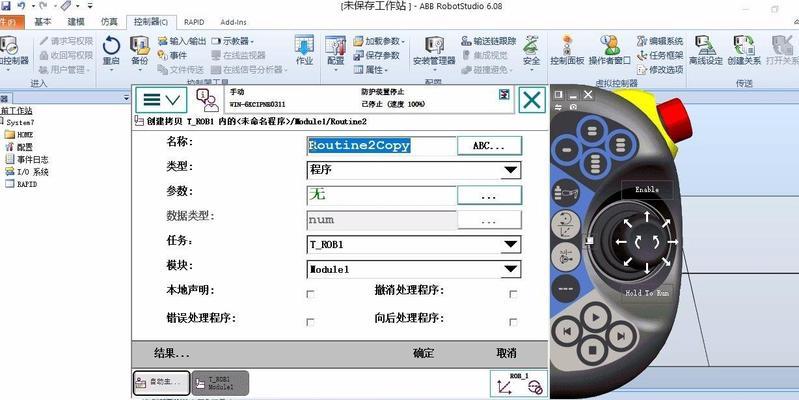The image size is (799, 400).
Task: Open the 控制面板 control panel
Action: 567,50
